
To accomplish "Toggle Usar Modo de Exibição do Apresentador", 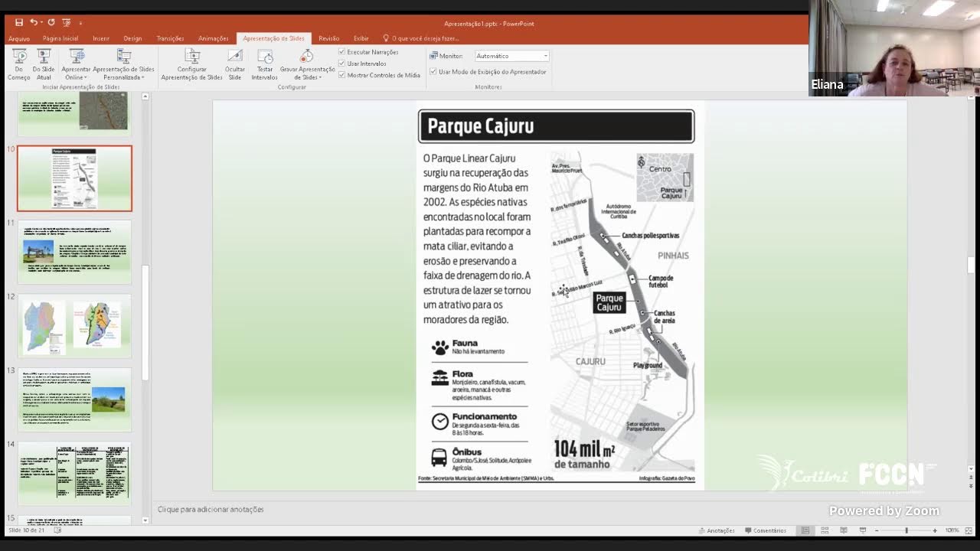I will pos(433,72).
